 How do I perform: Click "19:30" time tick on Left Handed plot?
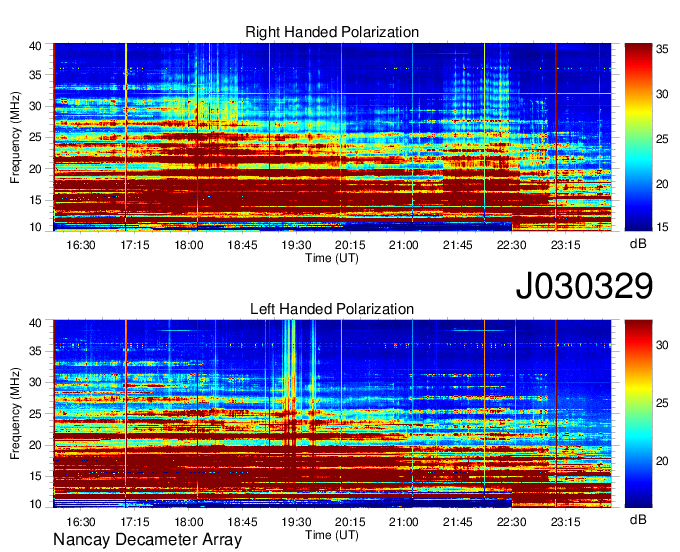pyautogui.click(x=296, y=522)
